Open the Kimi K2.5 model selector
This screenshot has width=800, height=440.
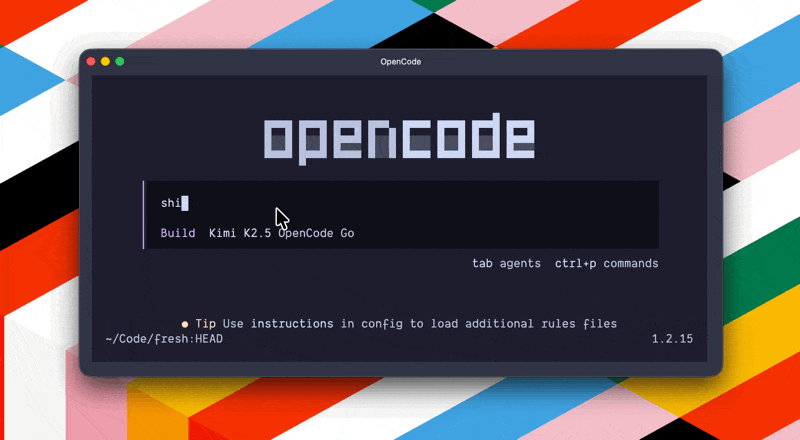[x=240, y=233]
